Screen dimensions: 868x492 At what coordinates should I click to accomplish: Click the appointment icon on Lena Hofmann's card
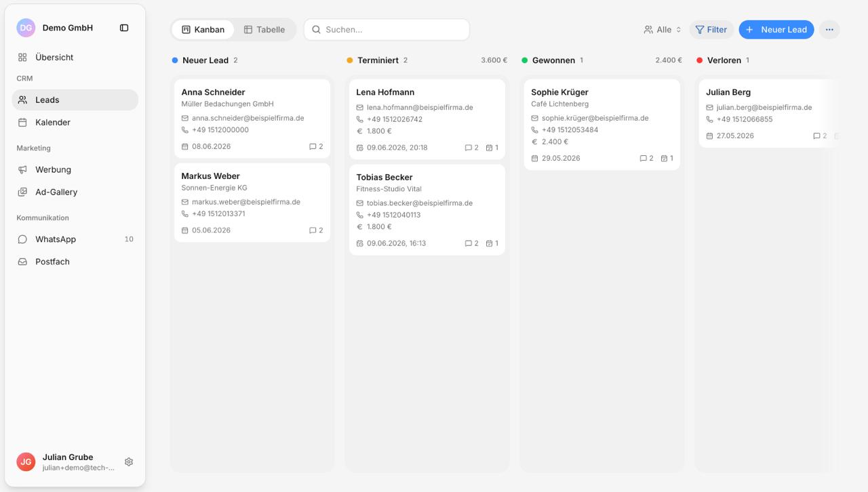pos(489,148)
